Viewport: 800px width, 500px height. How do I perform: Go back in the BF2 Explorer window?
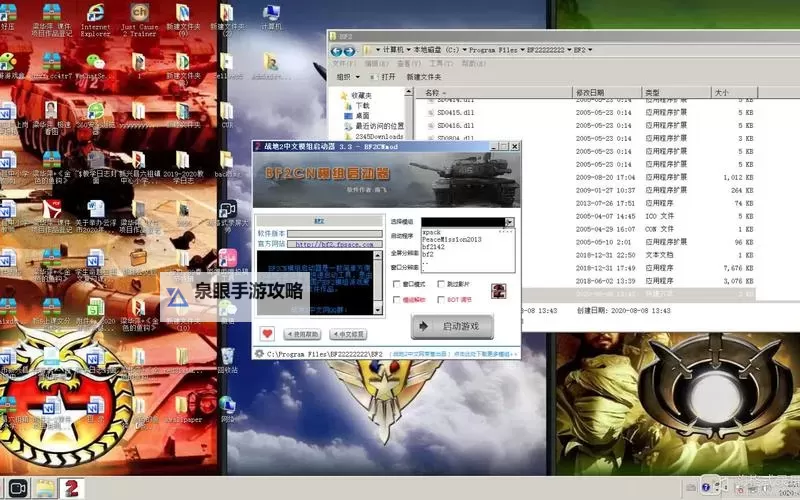tap(336, 51)
